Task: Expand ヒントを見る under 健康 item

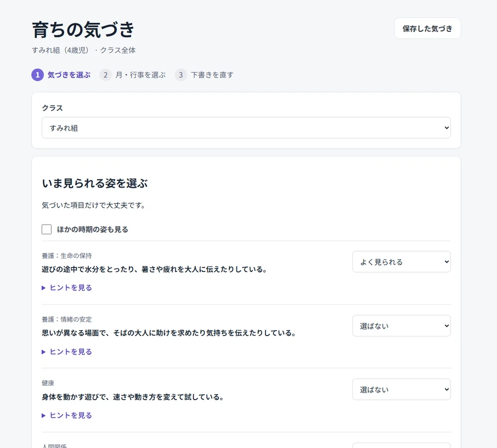Action: [67, 415]
